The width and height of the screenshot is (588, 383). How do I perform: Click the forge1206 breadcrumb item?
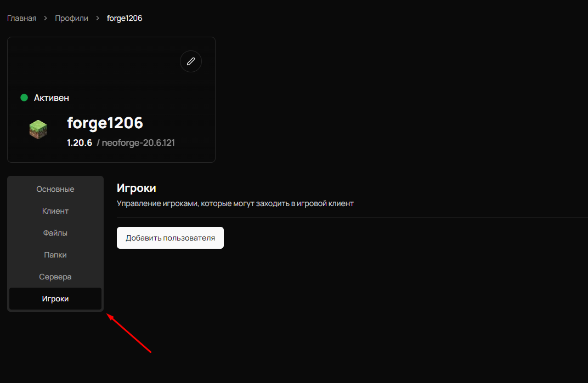click(125, 18)
